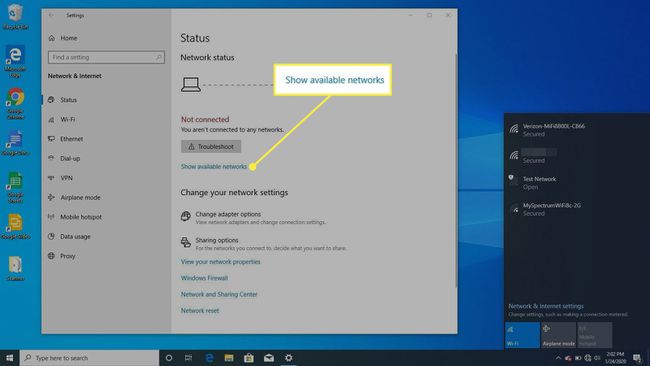Launch Microsoft Edge from the desktop shortcut
The image size is (650, 366).
[15, 61]
